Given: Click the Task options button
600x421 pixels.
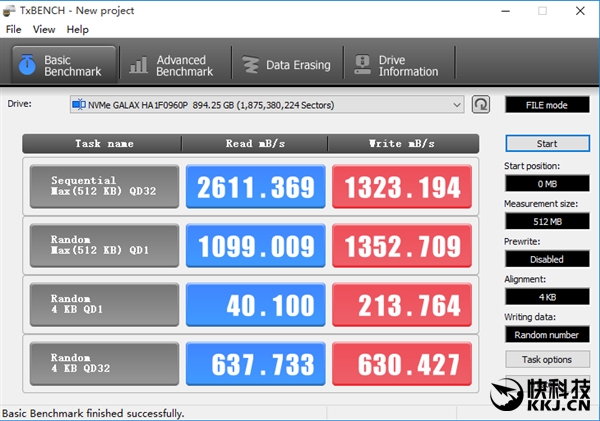Looking at the screenshot, I should [546, 359].
